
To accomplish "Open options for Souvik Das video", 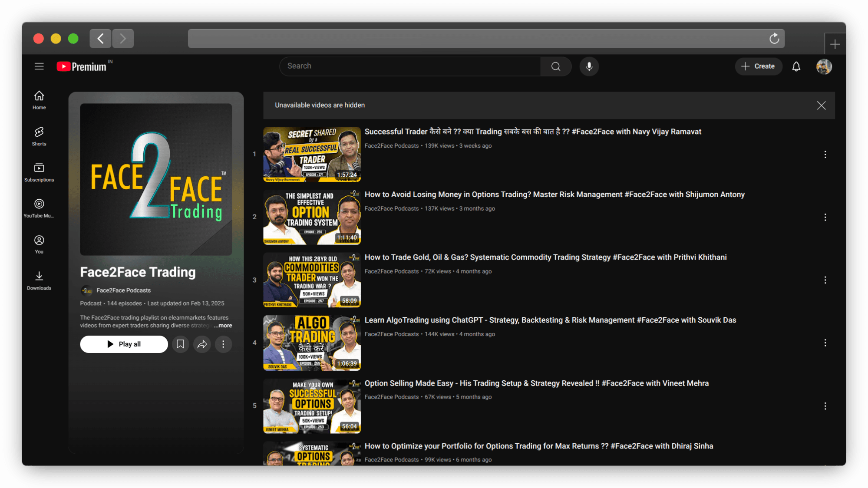I will tap(825, 343).
